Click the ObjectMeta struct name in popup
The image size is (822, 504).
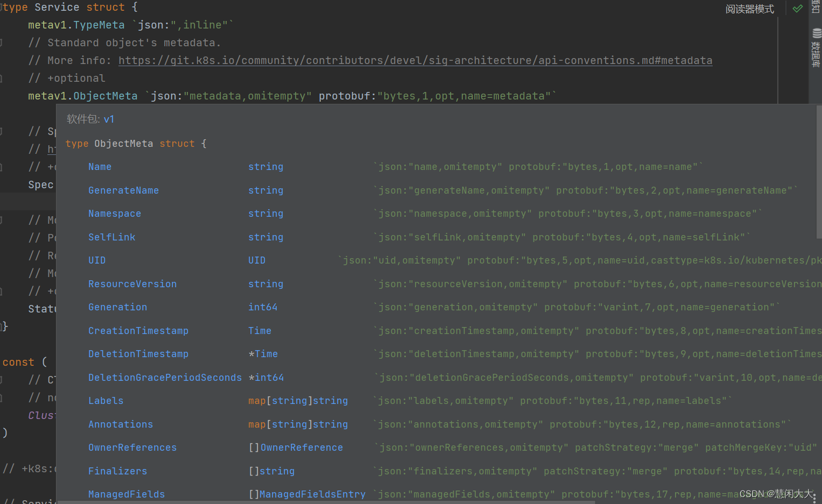pyautogui.click(x=123, y=144)
